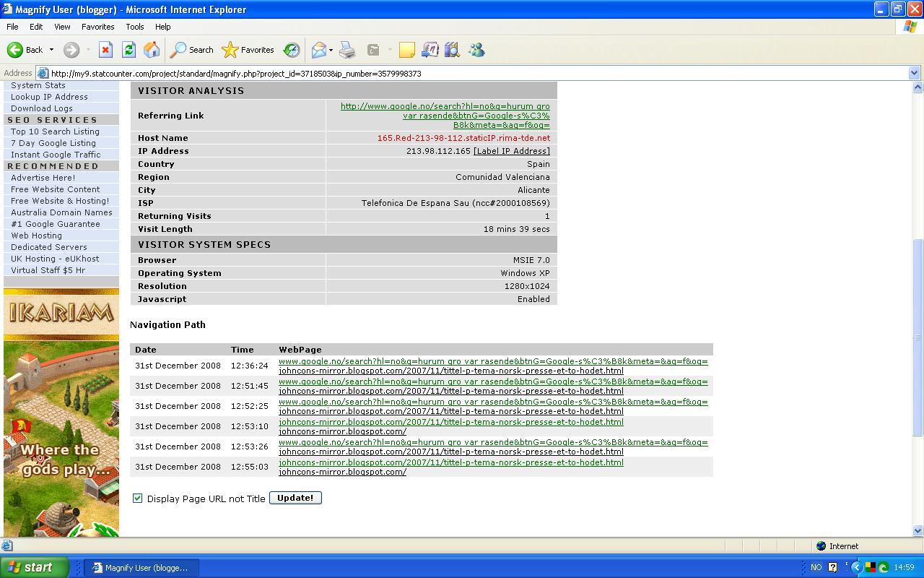
Task: Click the taskbar clock showing 14:59
Action: click(904, 567)
